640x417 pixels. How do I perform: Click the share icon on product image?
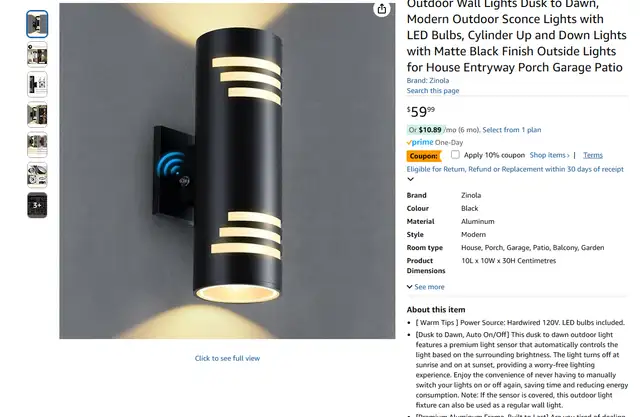coord(382,9)
